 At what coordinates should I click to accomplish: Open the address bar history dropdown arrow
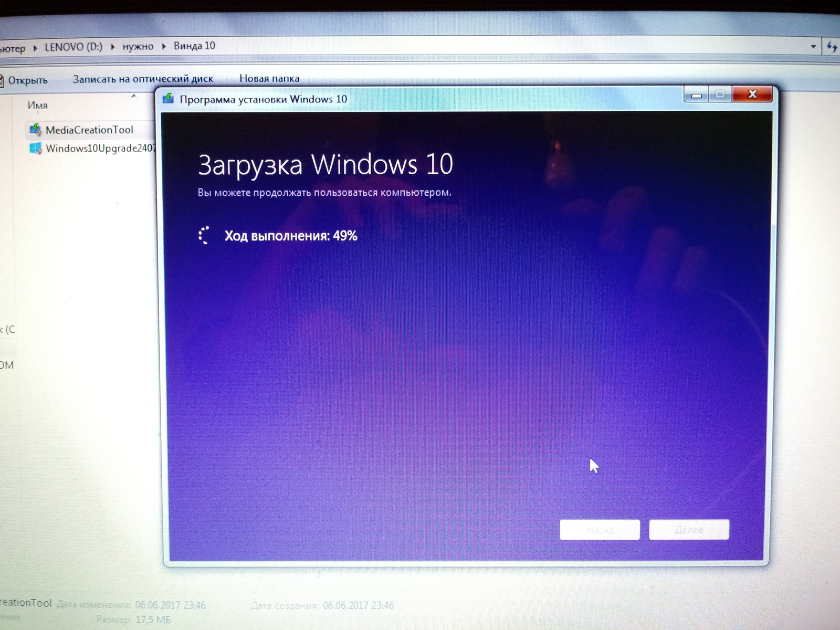[813, 46]
